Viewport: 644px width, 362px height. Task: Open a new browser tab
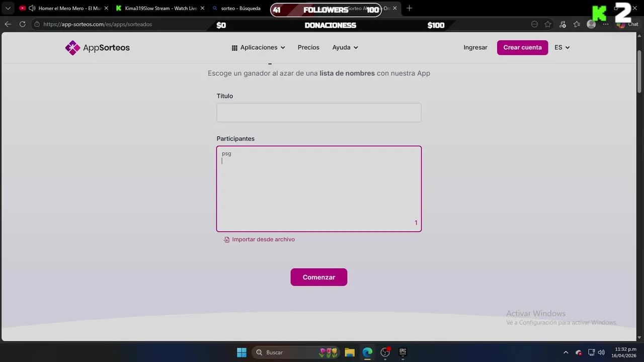point(409,8)
